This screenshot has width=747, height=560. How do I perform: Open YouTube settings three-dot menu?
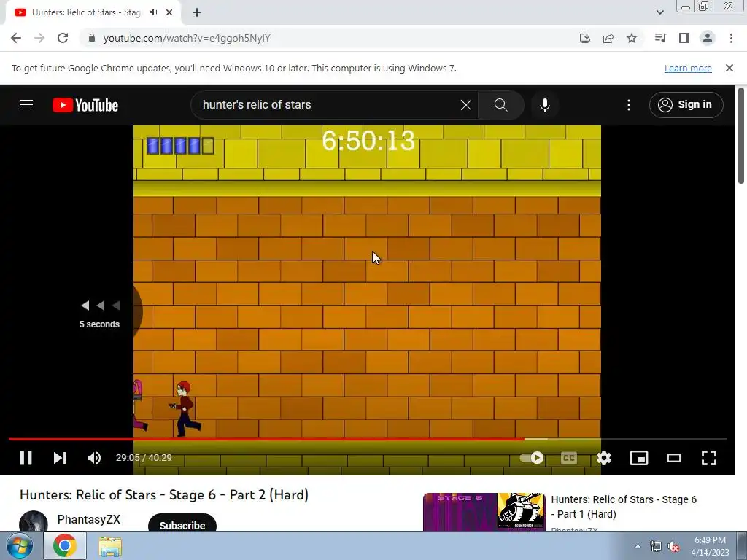(x=629, y=105)
